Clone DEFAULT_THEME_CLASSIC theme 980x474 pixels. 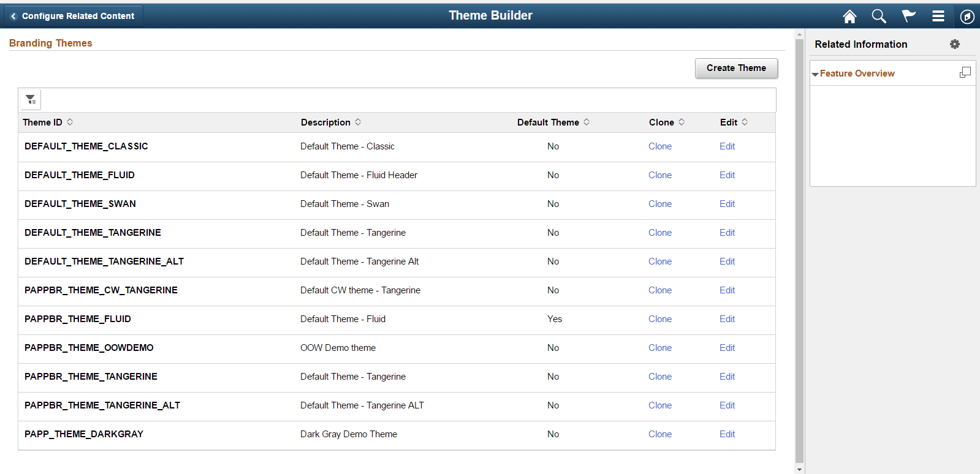pyautogui.click(x=660, y=146)
